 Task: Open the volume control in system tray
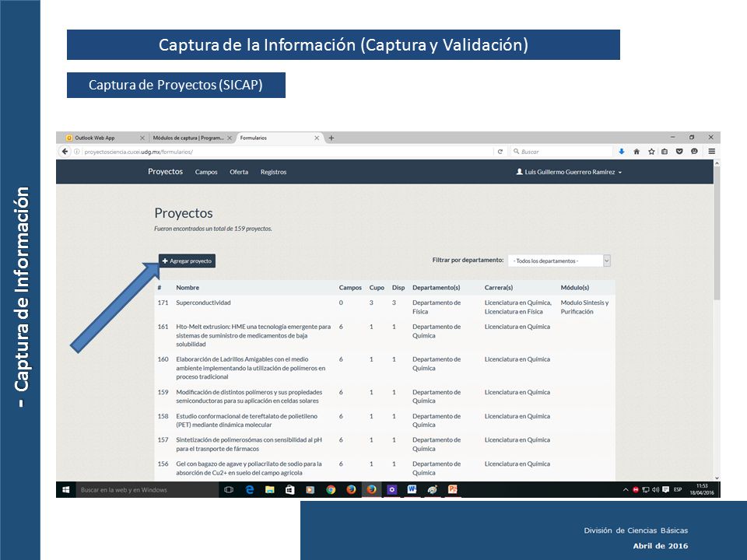coord(655,489)
